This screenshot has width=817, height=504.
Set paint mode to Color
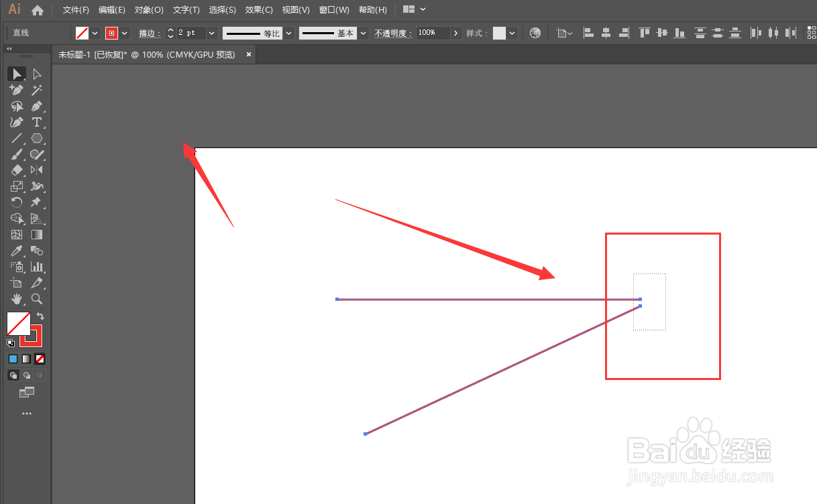click(13, 359)
